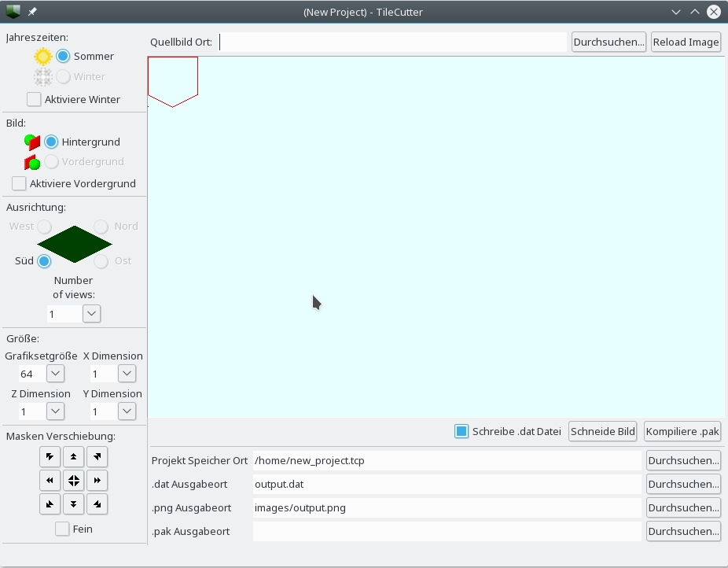Enable the Aktiviere Winter checkbox
Viewport: 728px width, 568px height.
[x=35, y=99]
